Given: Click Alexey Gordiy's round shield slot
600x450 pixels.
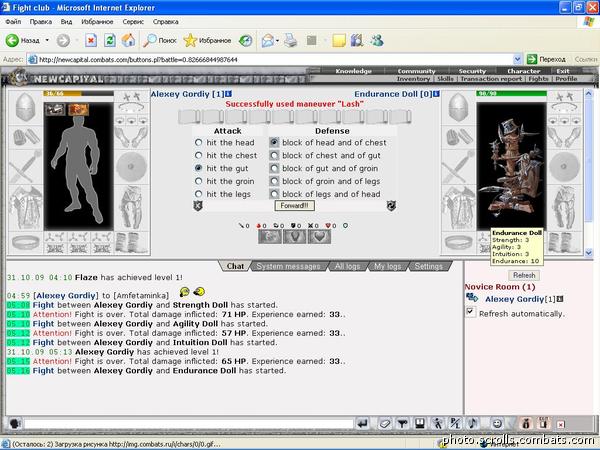Looking at the screenshot, I should [131, 167].
